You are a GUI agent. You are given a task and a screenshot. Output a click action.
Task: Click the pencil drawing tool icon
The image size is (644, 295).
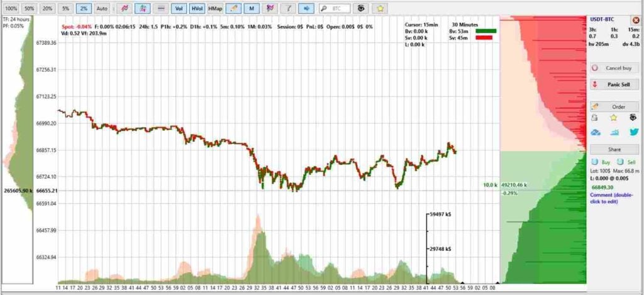click(x=233, y=8)
